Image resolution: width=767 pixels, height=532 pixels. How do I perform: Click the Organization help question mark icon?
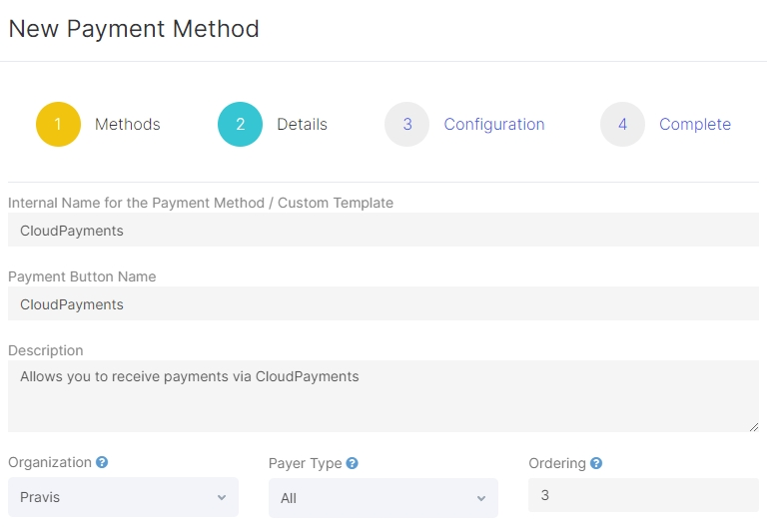(x=102, y=463)
